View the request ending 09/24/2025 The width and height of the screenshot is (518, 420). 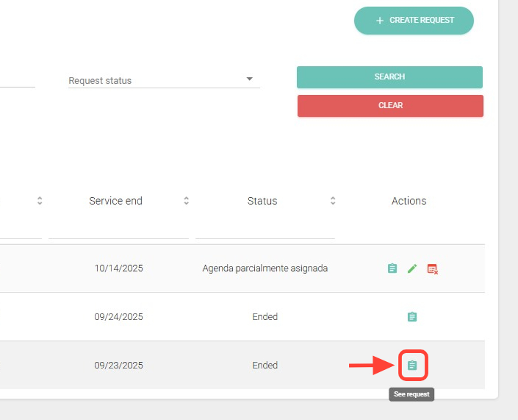coord(412,317)
